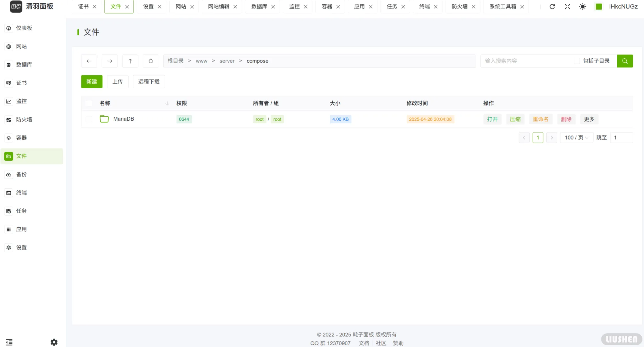The image size is (644, 347).
Task: Open 终端 from the sidebar
Action: click(21, 193)
